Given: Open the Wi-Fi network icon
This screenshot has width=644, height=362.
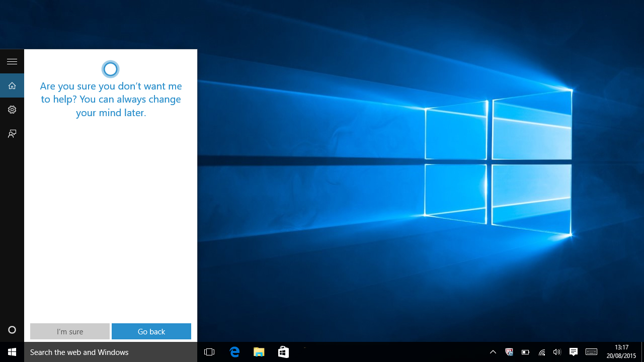Looking at the screenshot, I should pyautogui.click(x=541, y=352).
